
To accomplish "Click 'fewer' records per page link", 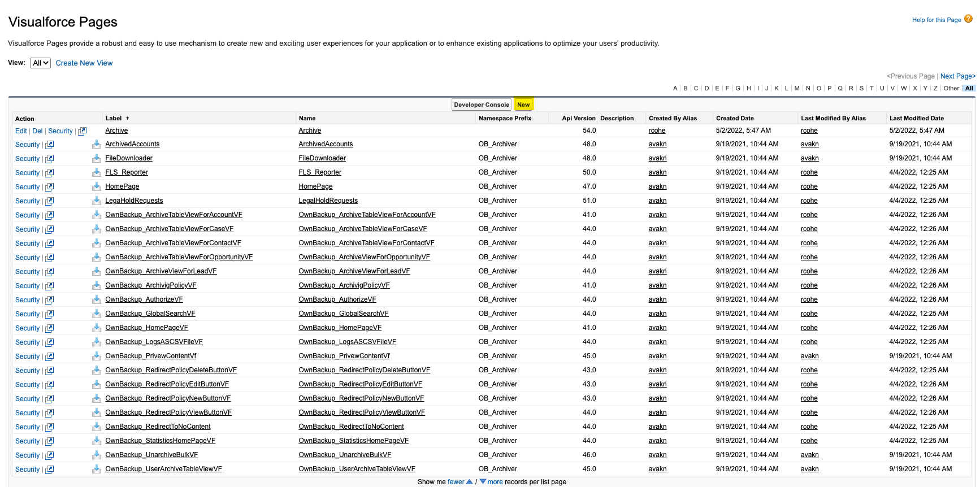I will point(456,482).
